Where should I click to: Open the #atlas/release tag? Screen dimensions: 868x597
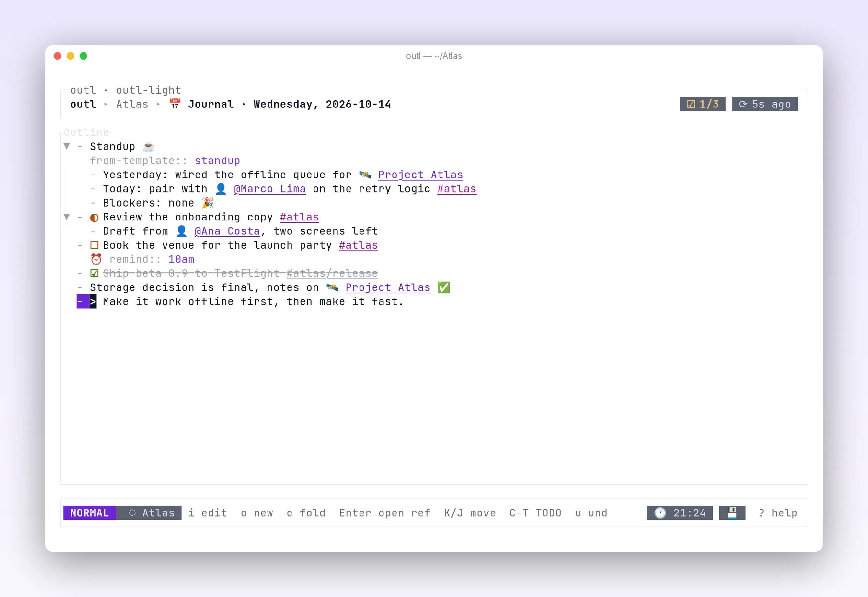332,274
